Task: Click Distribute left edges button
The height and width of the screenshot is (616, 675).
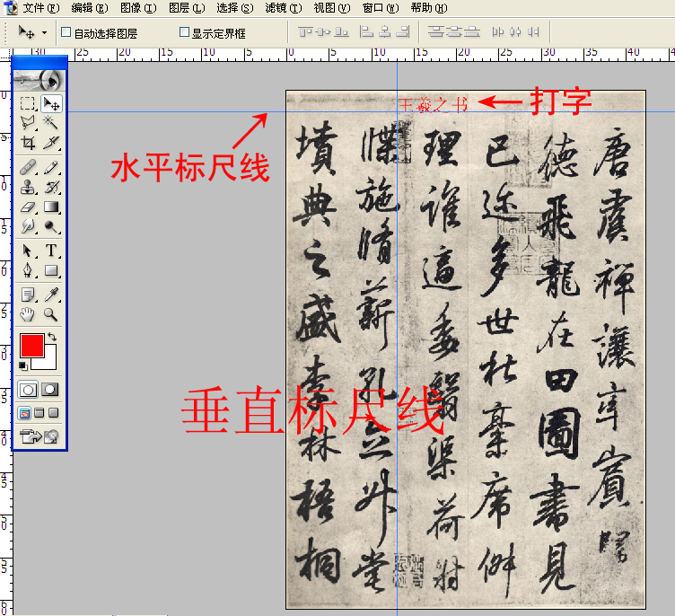Action: [497, 31]
